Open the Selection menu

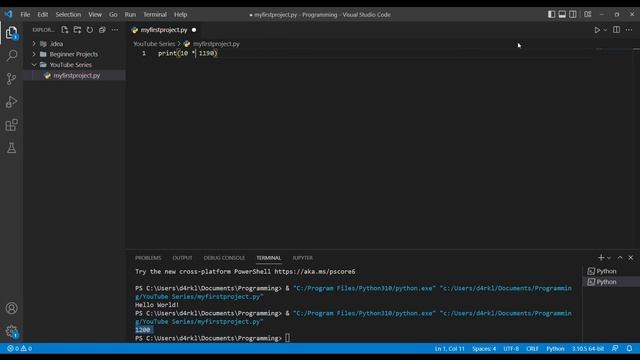68,14
